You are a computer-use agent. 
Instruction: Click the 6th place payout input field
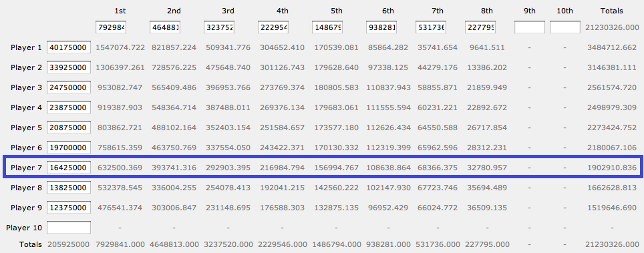tap(382, 27)
